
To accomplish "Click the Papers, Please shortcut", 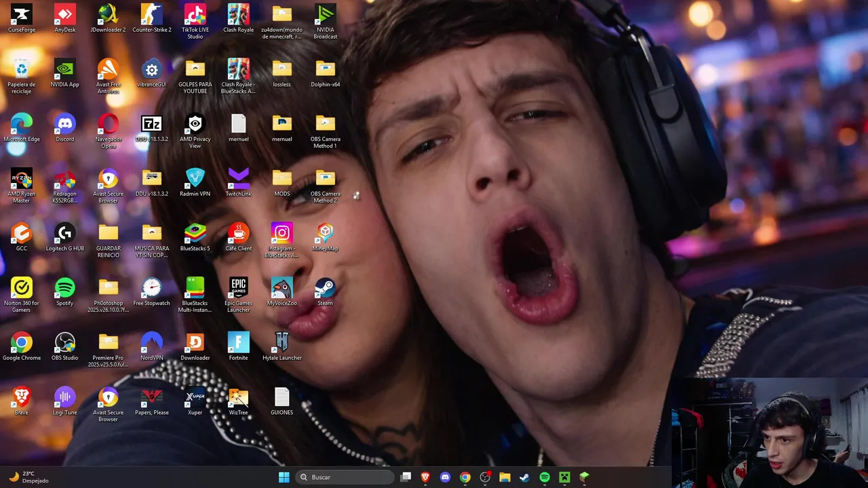I will 152,401.
